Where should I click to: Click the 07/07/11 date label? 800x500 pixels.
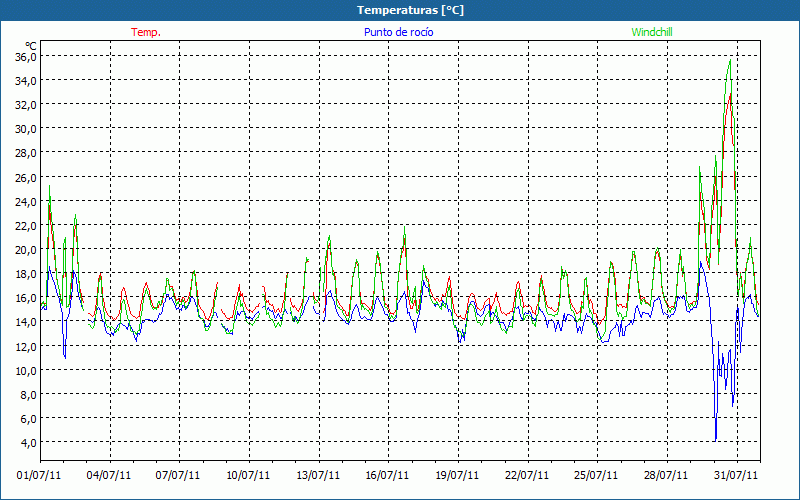pyautogui.click(x=178, y=475)
